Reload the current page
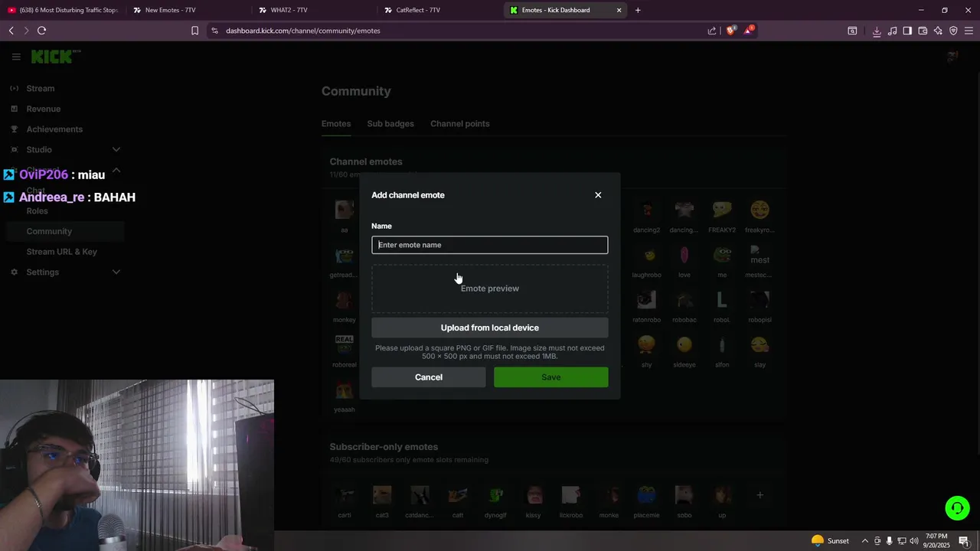 click(x=41, y=31)
